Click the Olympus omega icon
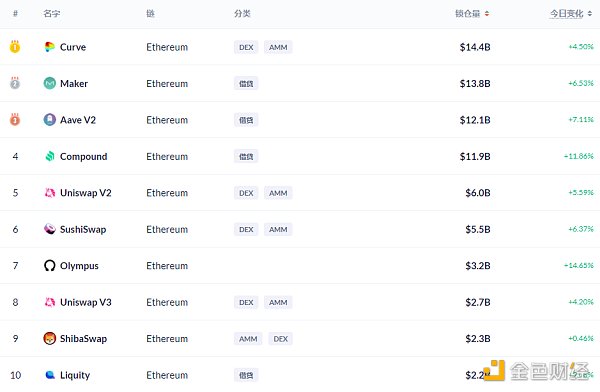600x392 pixels. click(49, 265)
